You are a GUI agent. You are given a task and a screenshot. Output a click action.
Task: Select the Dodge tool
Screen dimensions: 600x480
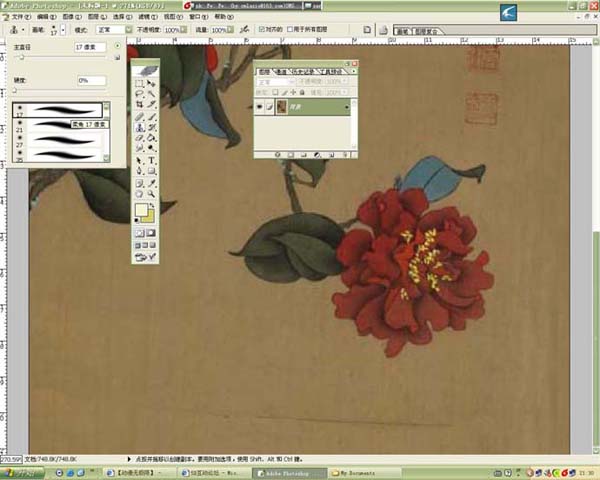coord(152,148)
